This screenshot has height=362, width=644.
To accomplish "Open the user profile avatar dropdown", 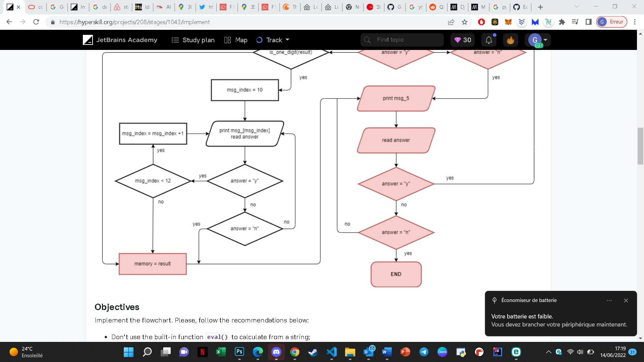I will tap(538, 40).
